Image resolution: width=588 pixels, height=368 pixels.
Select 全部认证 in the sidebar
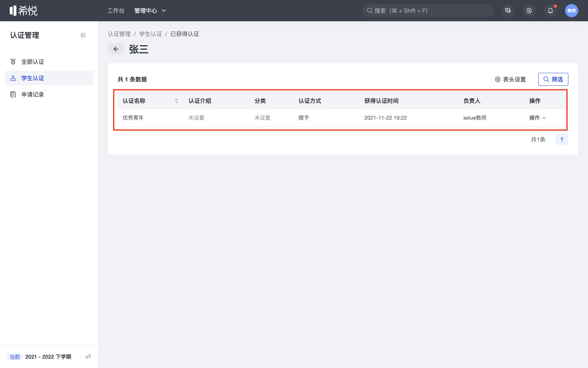coord(49,62)
